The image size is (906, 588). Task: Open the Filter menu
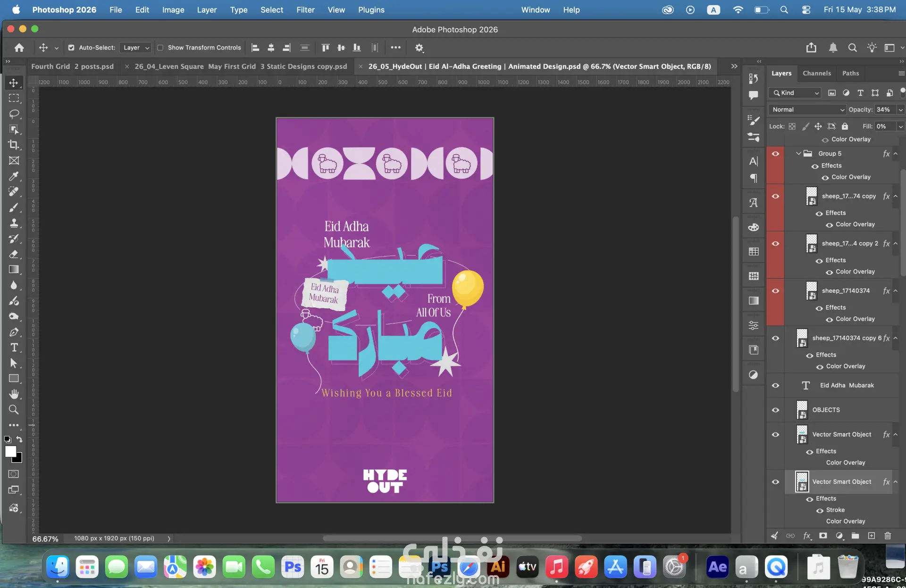coord(305,10)
